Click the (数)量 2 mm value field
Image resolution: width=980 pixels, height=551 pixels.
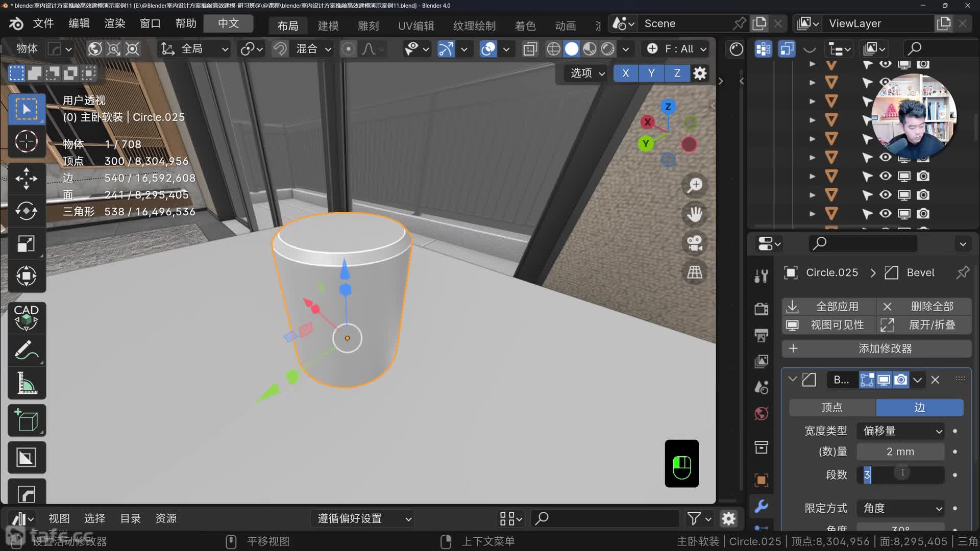(x=900, y=452)
